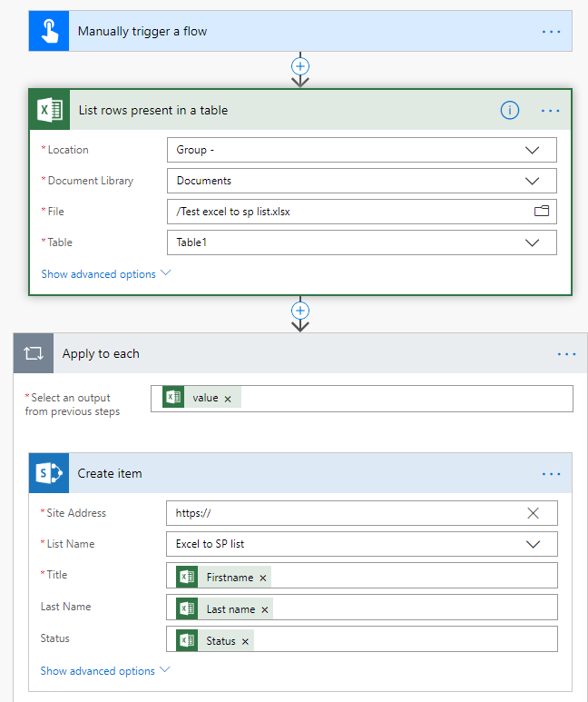Click the folder picker icon in File field

click(x=542, y=212)
